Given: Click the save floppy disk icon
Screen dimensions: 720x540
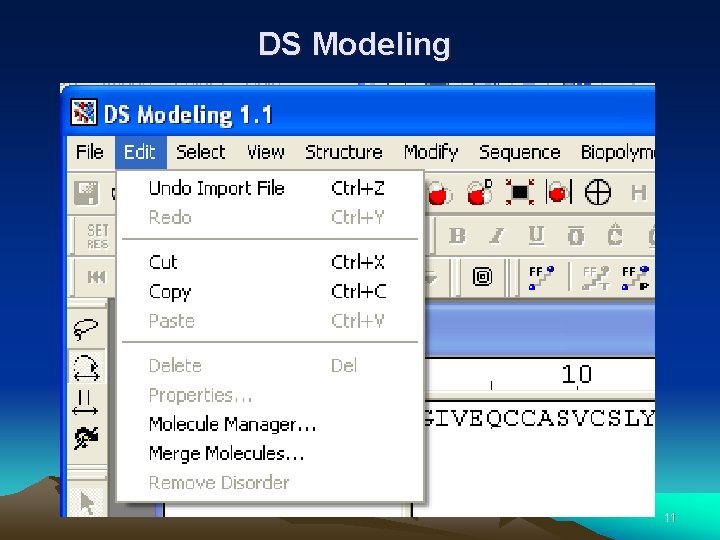Looking at the screenshot, I should coord(86,193).
